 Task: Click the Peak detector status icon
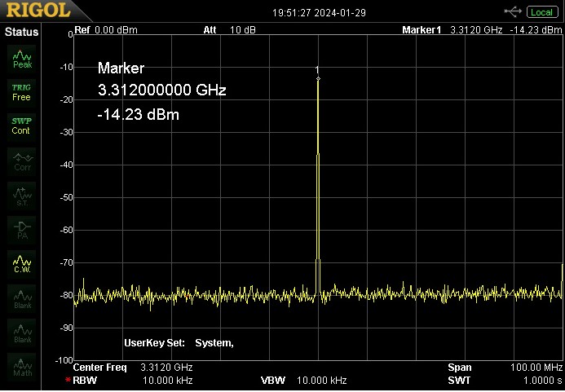[x=22, y=58]
